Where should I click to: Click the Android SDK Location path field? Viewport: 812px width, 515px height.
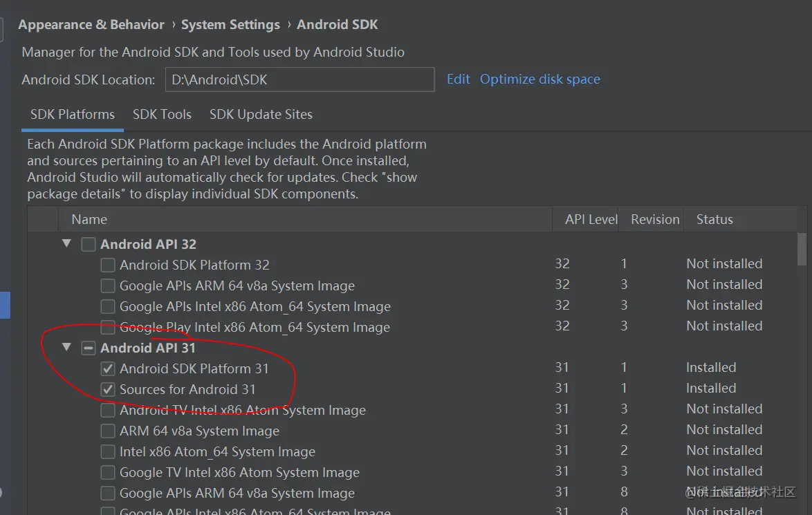(x=299, y=79)
